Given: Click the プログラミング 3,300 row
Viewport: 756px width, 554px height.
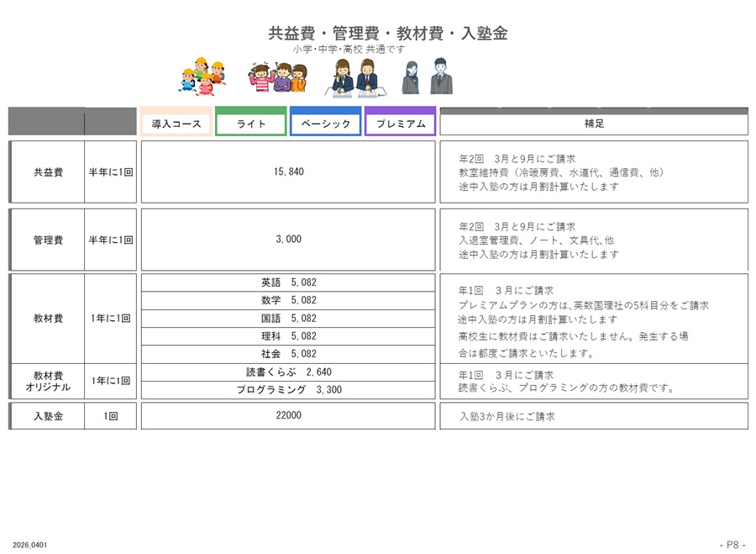Looking at the screenshot, I should coord(288,389).
